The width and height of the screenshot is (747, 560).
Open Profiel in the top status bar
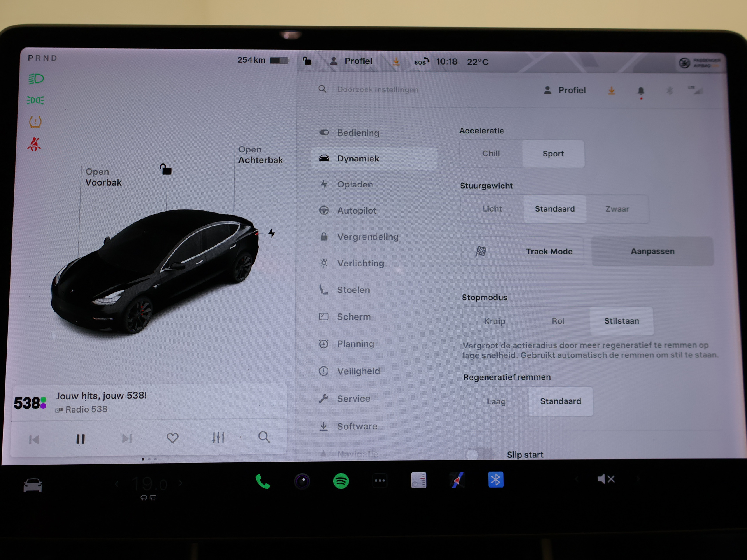tap(351, 61)
